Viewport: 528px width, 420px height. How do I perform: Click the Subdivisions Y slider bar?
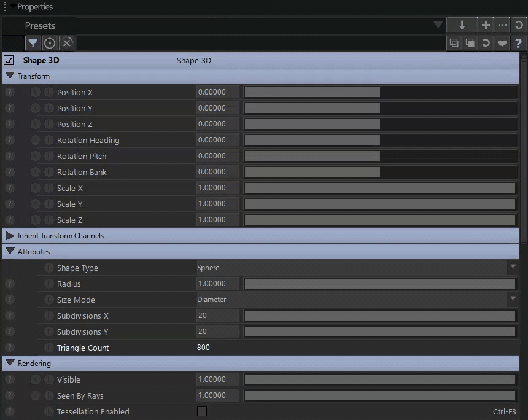[x=380, y=332]
